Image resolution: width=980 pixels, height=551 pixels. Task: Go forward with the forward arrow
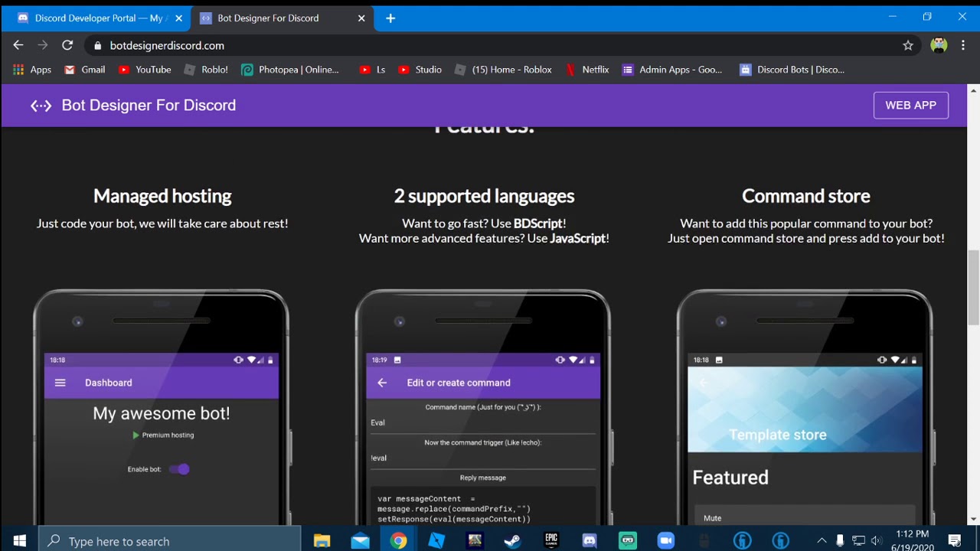click(x=43, y=46)
